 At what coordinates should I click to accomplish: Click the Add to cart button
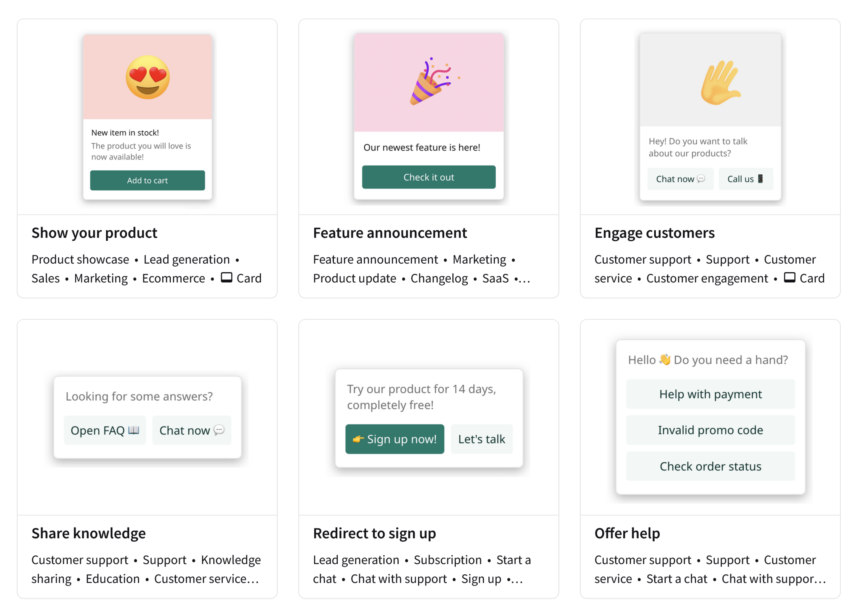pyautogui.click(x=147, y=181)
